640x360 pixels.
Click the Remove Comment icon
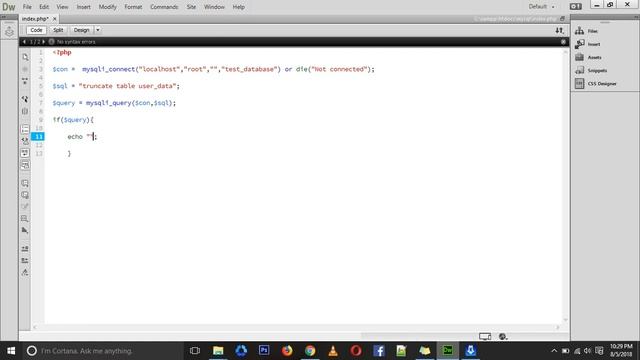pyautogui.click(x=25, y=195)
